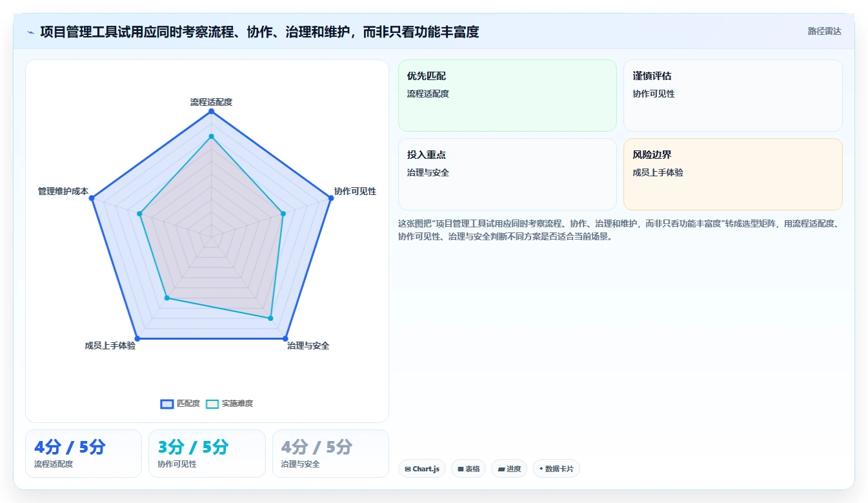Screen dimensions: 868x503
Task: Open the 优先匹配 card
Action: pos(507,96)
